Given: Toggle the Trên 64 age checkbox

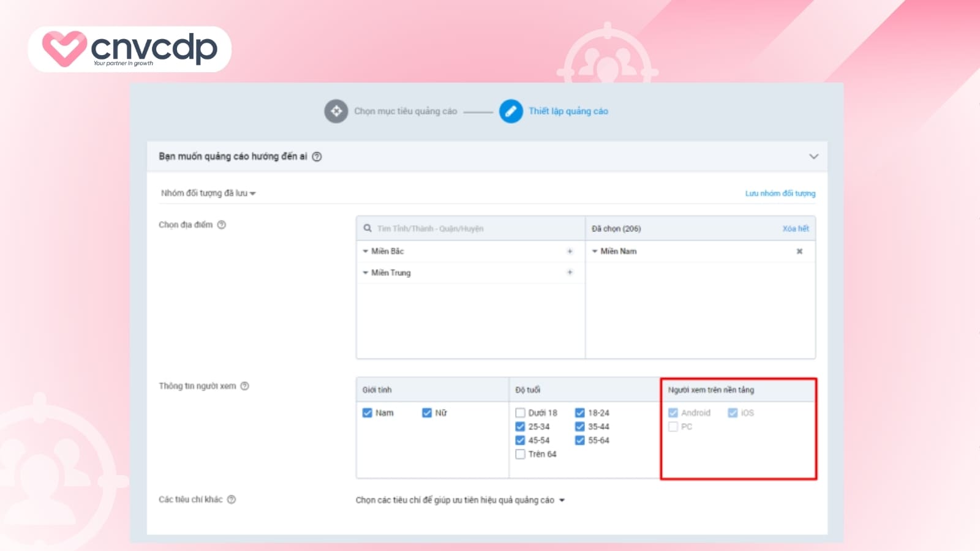Looking at the screenshot, I should point(520,454).
